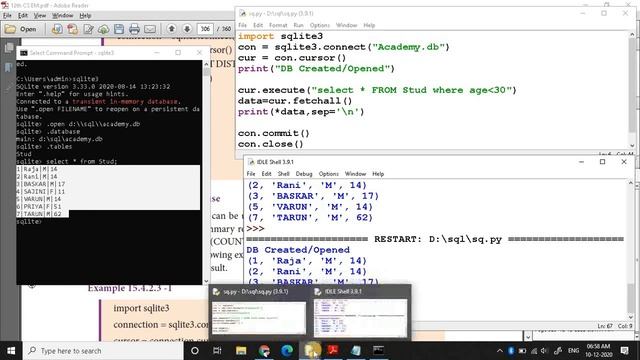Viewport: 640px width, 360px height.
Task: Click the Task View icon on taskbar
Action: coord(217,351)
